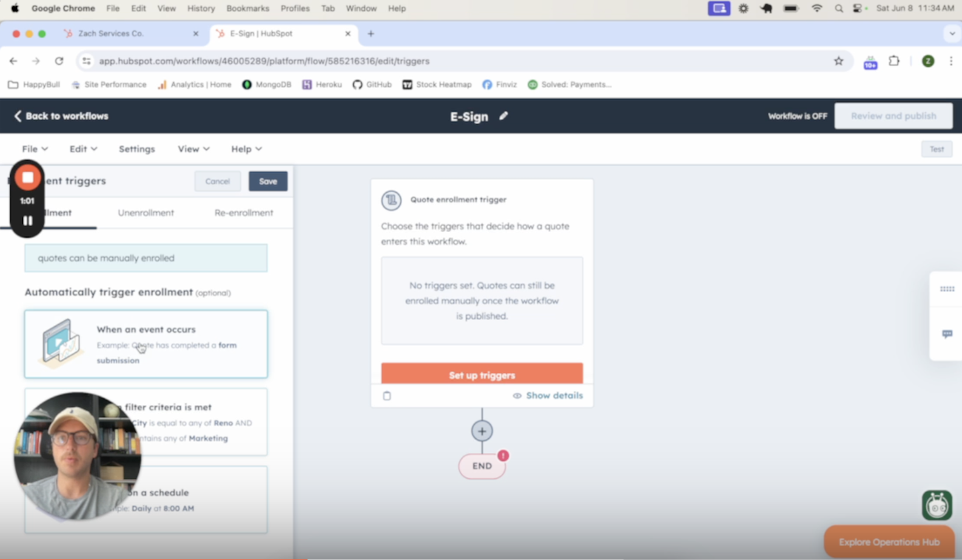The width and height of the screenshot is (962, 560).
Task: Pause the screen recording
Action: (27, 221)
